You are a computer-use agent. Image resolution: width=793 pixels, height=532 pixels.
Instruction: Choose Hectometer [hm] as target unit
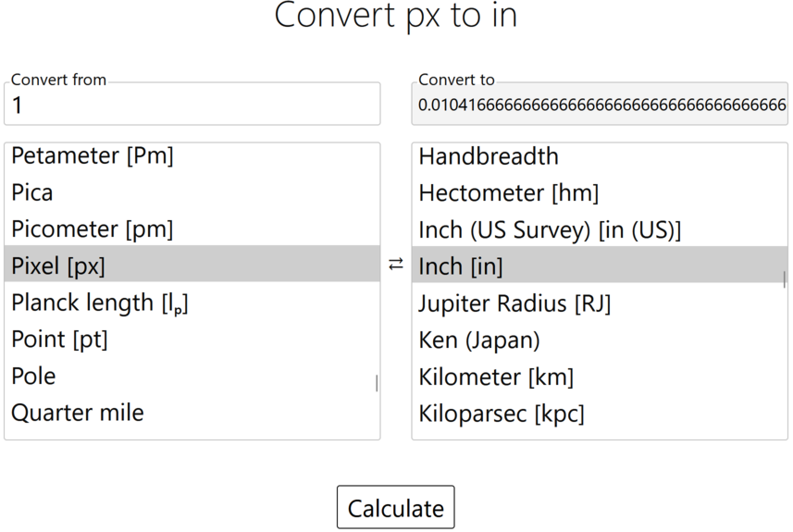tap(509, 192)
